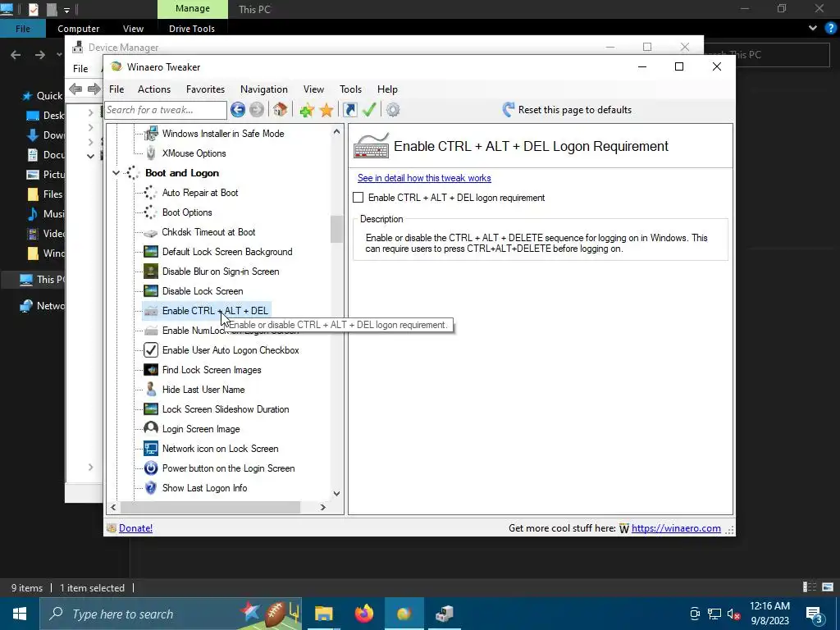This screenshot has width=840, height=630.
Task: Select Find Lock Screen Images entry
Action: pyautogui.click(x=212, y=370)
